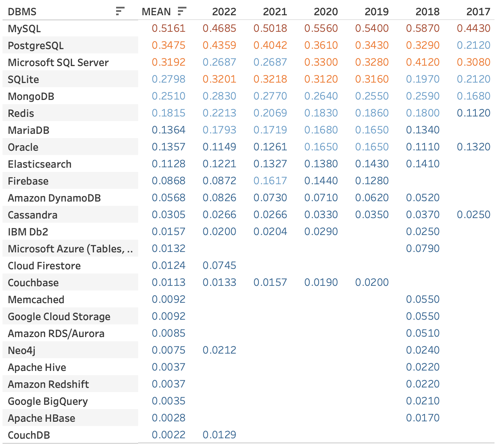The height and width of the screenshot is (448, 500).
Task: Click the 2017 column header
Action: [478, 12]
